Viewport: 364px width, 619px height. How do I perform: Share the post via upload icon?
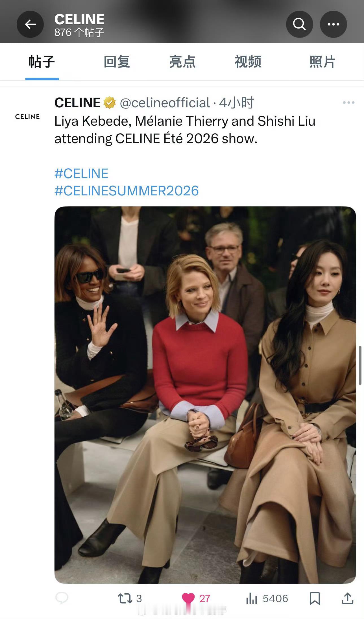pyautogui.click(x=348, y=598)
